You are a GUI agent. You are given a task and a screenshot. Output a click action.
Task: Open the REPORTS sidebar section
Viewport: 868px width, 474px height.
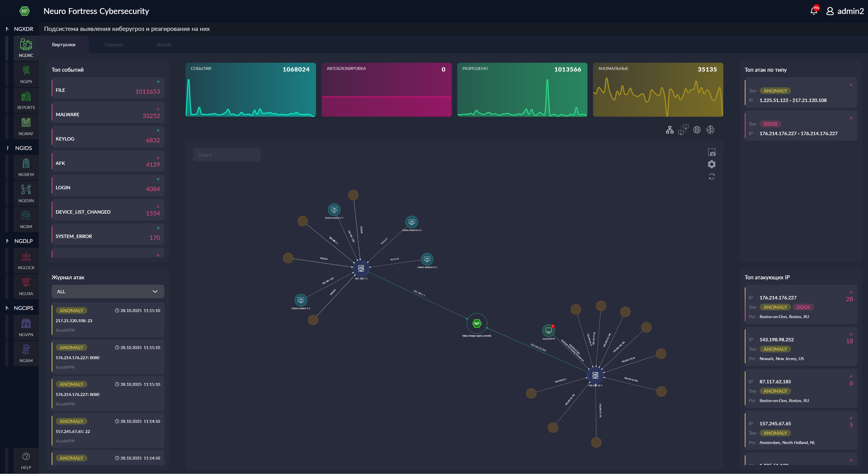click(x=26, y=100)
